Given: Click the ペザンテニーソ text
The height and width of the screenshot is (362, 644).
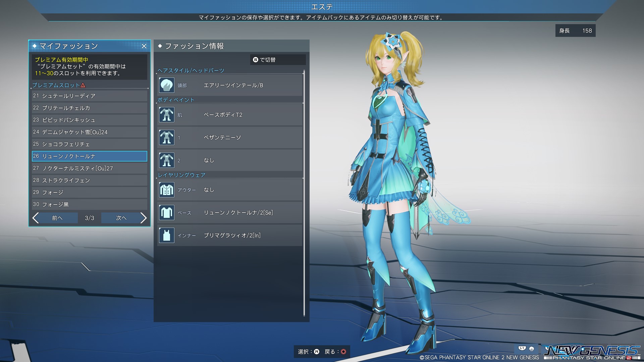Looking at the screenshot, I should click(222, 138).
